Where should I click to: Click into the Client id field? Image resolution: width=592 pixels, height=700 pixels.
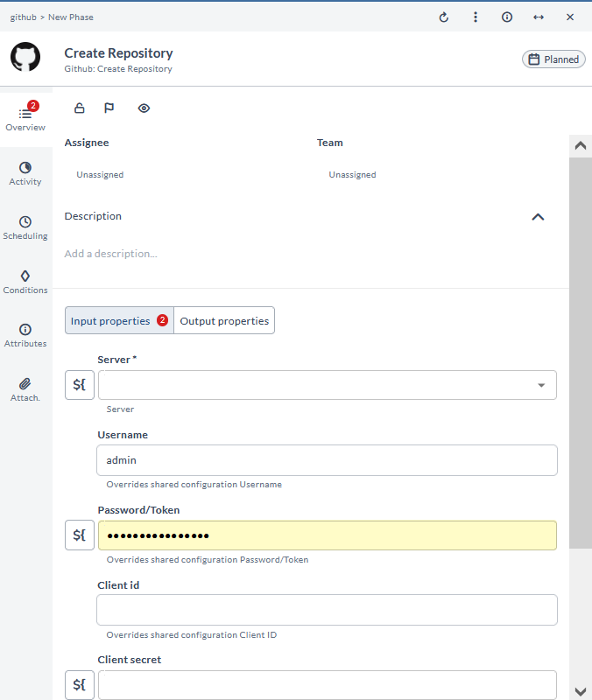click(x=327, y=610)
